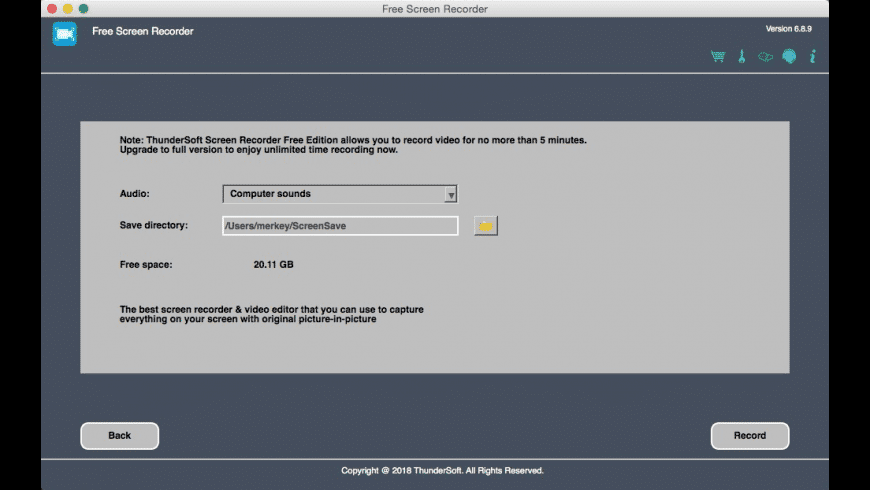Open the shopping cart purchase icon
The image size is (870, 490).
(x=718, y=56)
